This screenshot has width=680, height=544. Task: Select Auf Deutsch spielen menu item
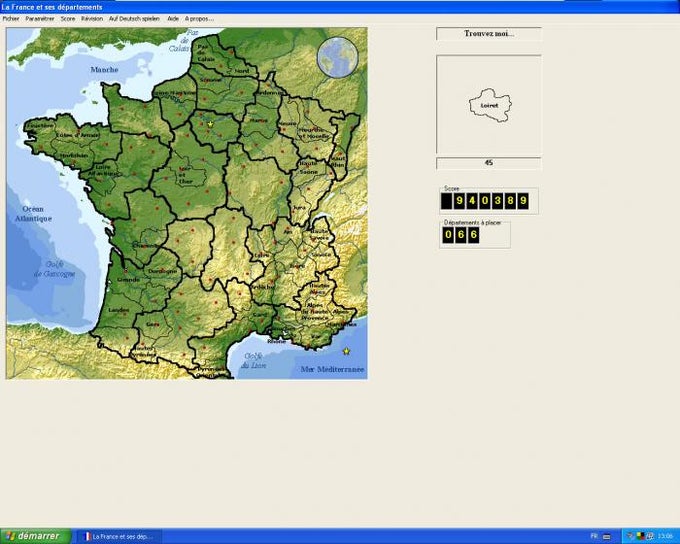(134, 19)
